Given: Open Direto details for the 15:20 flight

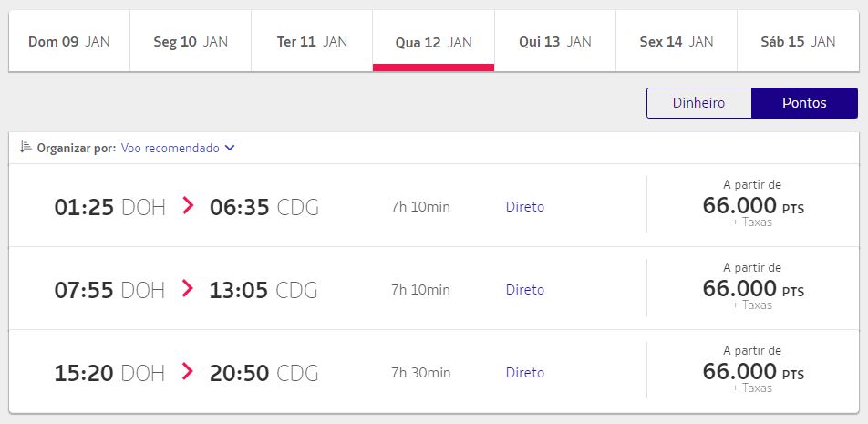Looking at the screenshot, I should click(x=525, y=373).
